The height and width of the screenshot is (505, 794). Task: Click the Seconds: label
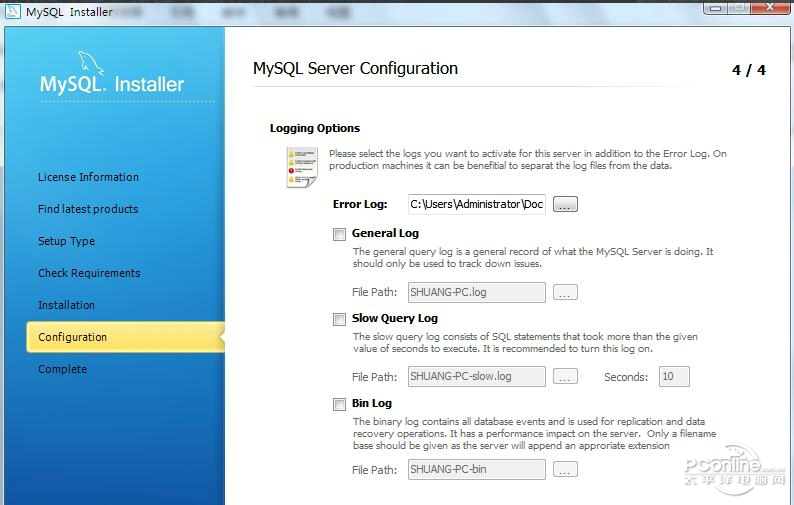coord(626,377)
